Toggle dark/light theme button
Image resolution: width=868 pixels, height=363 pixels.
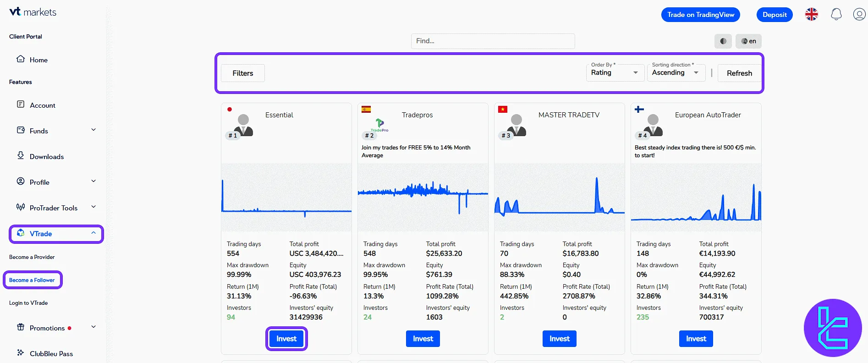point(723,41)
